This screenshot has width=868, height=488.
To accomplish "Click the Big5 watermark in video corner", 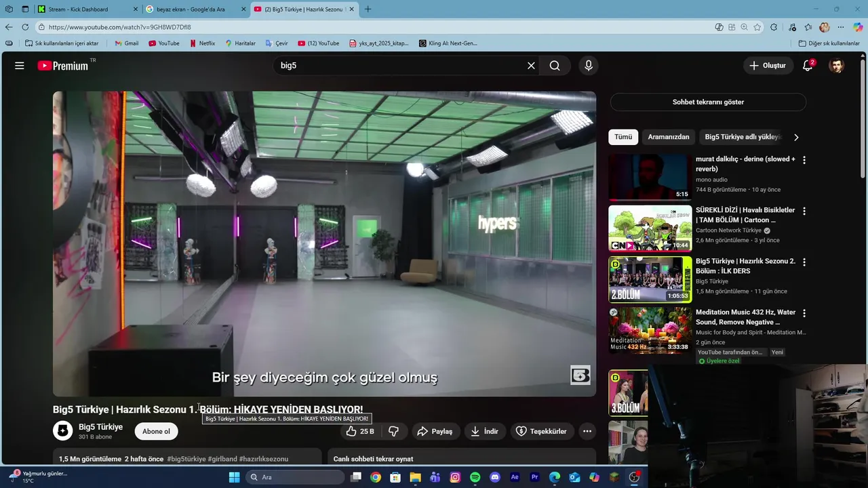I will [x=580, y=375].
